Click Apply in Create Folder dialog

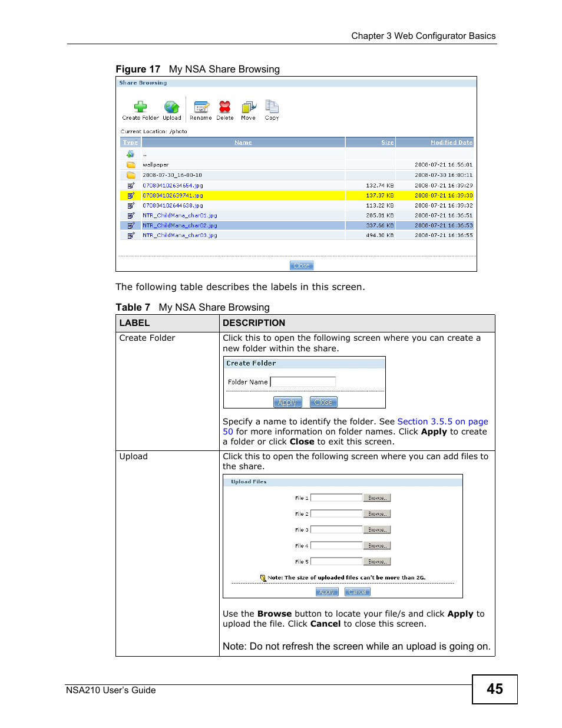[x=287, y=402]
